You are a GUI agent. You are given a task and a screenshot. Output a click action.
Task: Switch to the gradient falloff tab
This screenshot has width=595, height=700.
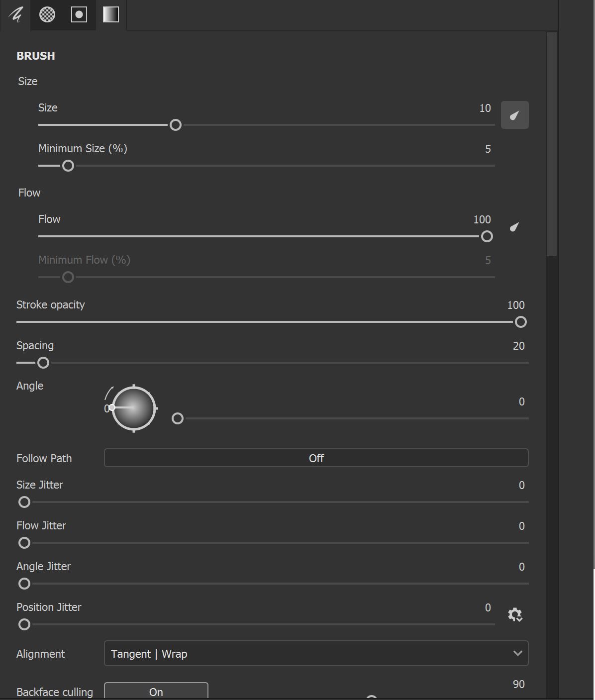pyautogui.click(x=110, y=15)
